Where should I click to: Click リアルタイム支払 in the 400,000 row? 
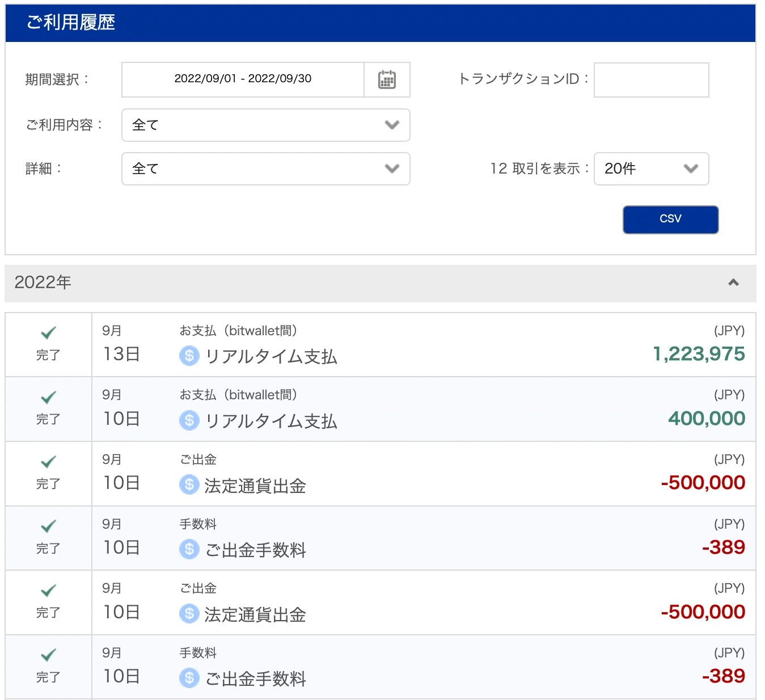click(271, 421)
